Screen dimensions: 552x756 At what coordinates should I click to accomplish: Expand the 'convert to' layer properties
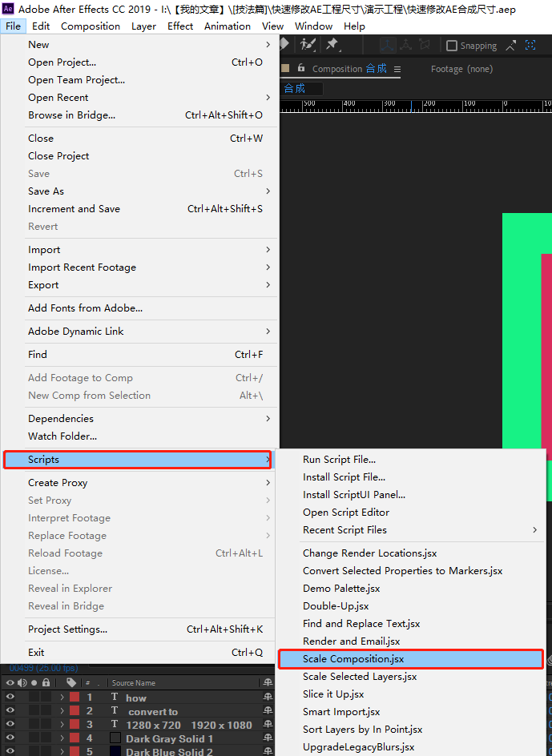point(62,711)
